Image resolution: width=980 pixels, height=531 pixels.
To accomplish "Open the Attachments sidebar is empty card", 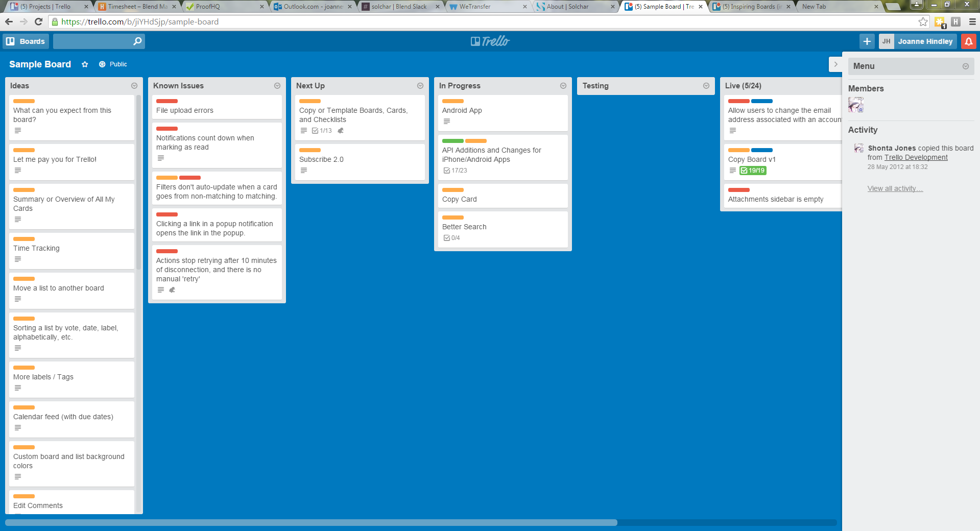I will click(783, 196).
